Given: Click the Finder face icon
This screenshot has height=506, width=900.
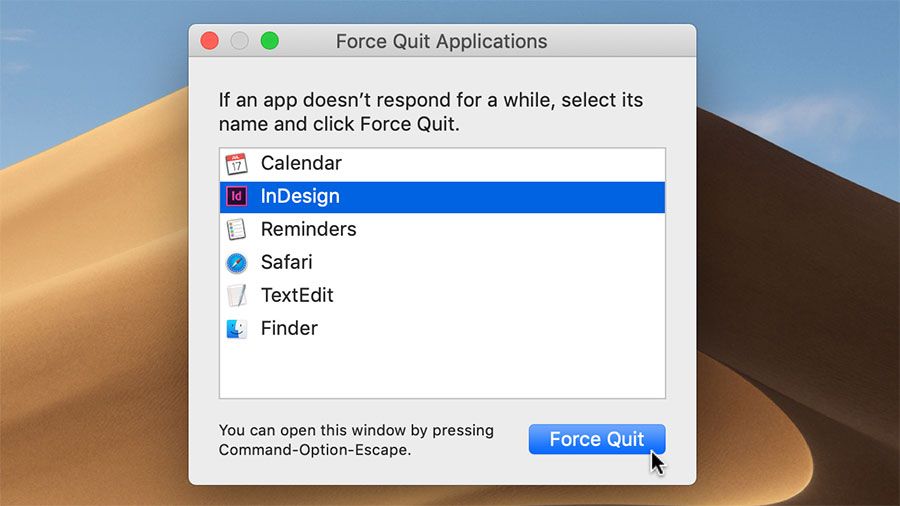Looking at the screenshot, I should 236,329.
